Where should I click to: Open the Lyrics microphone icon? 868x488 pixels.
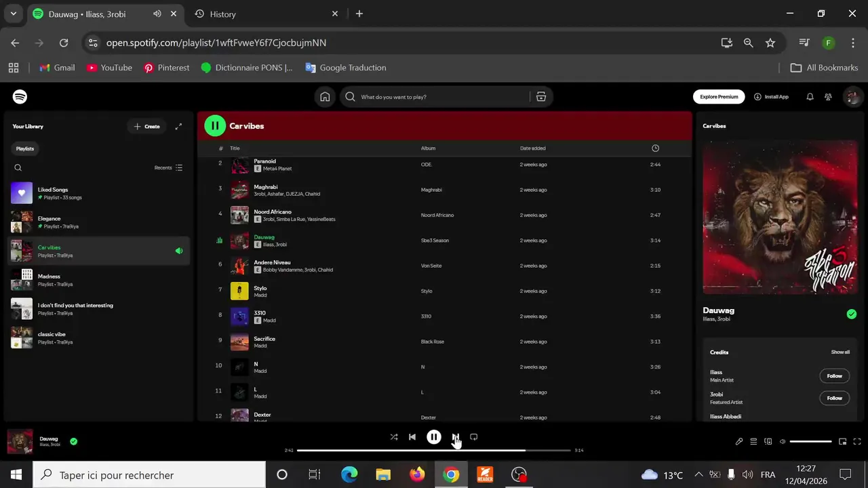[x=739, y=442]
